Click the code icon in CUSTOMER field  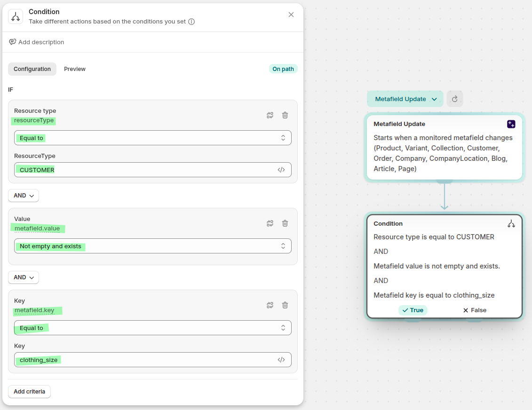click(x=281, y=170)
